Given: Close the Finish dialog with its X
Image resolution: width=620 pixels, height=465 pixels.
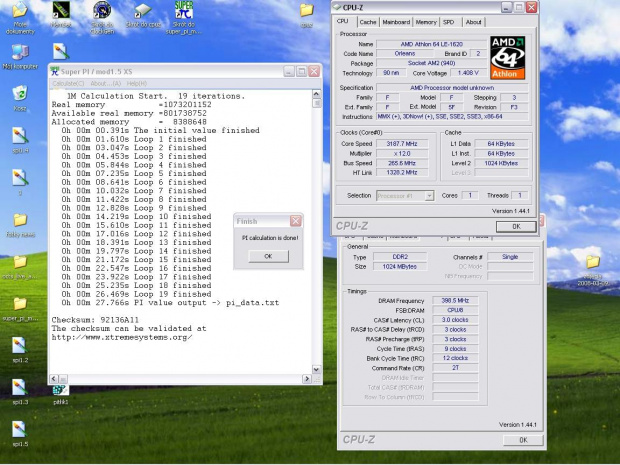Looking at the screenshot, I should click(x=296, y=221).
